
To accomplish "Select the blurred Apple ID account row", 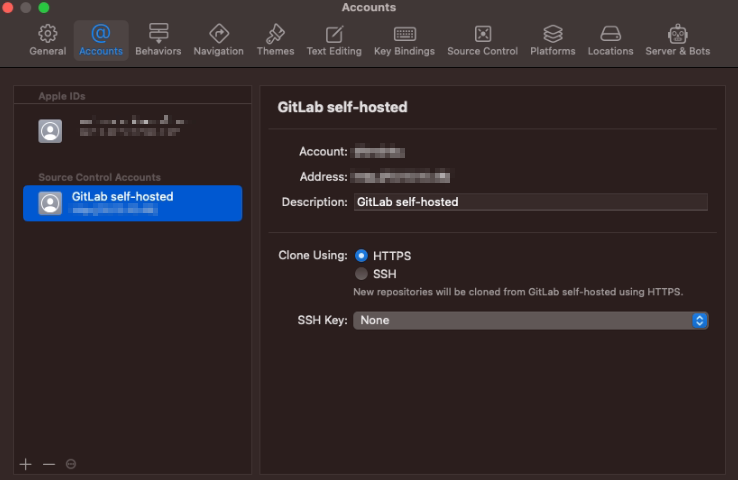I will click(x=133, y=131).
